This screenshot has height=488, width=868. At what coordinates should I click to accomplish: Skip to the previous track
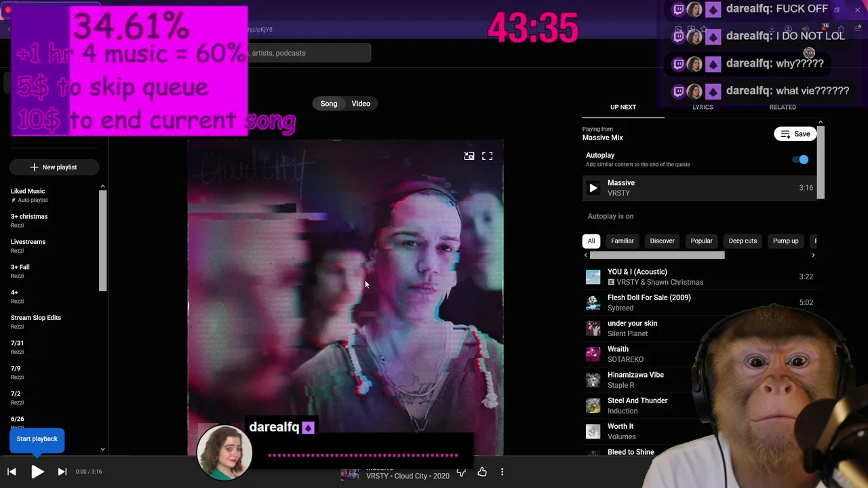tap(12, 472)
